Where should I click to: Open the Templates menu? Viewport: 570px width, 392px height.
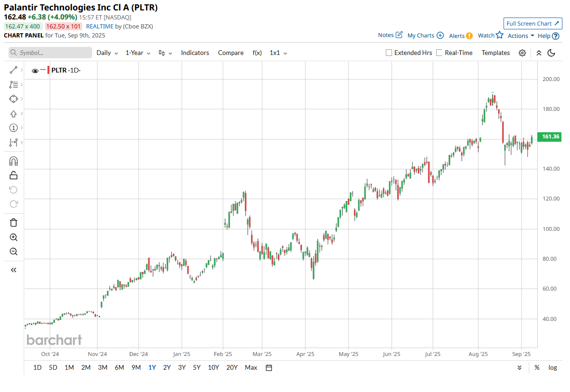coord(495,53)
